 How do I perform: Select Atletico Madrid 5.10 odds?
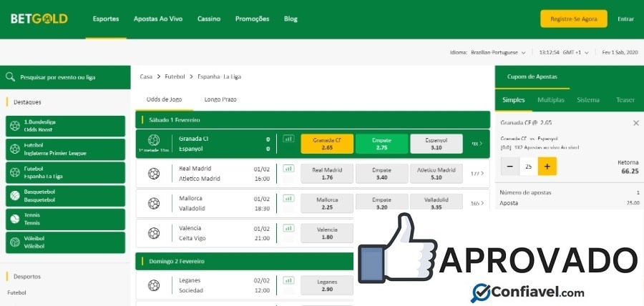click(x=436, y=174)
